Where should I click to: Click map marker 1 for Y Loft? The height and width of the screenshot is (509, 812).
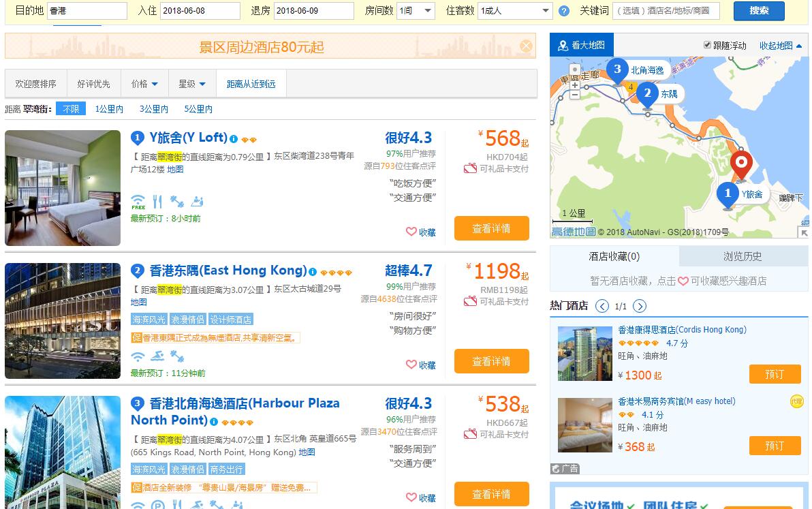[x=728, y=194]
